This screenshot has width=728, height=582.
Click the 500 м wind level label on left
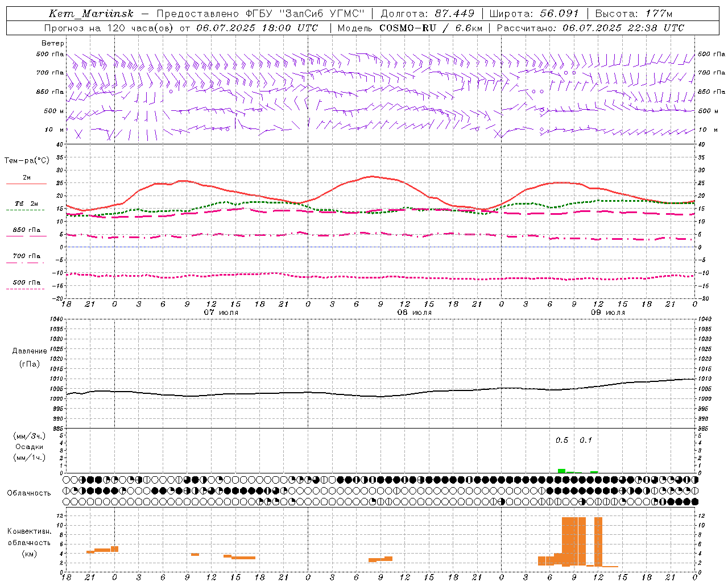click(54, 111)
